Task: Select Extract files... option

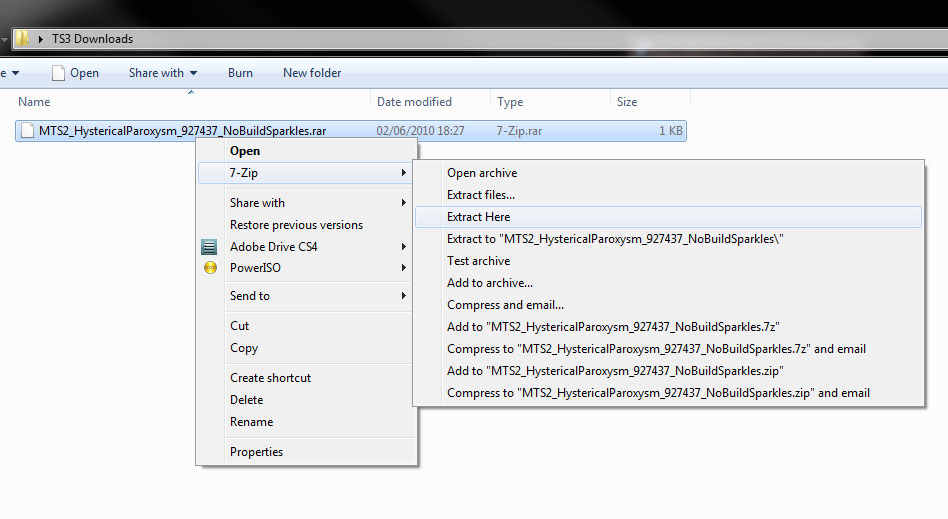Action: 481,195
